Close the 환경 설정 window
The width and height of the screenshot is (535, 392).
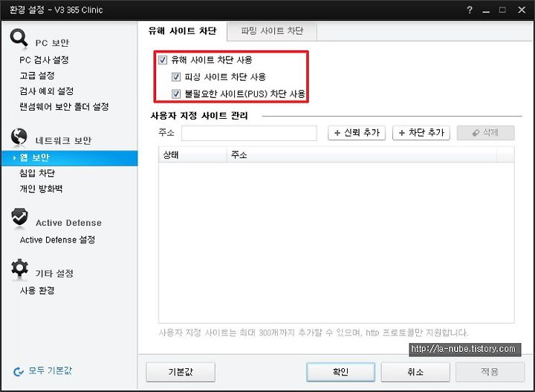pyautogui.click(x=522, y=10)
